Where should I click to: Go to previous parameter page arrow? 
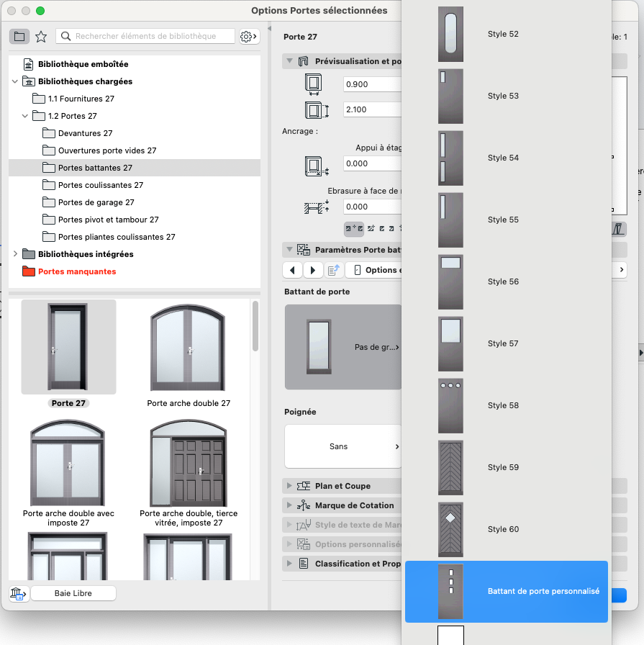[292, 270]
